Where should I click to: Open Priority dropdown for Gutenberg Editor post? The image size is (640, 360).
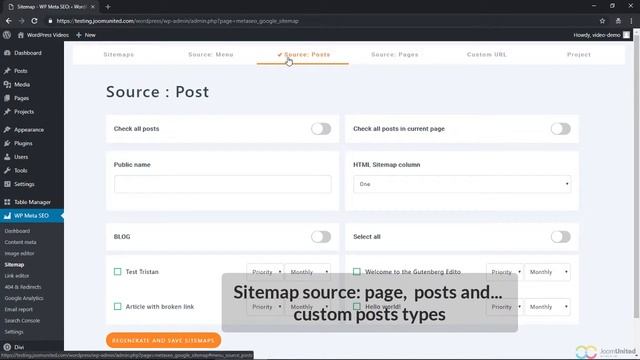click(504, 272)
